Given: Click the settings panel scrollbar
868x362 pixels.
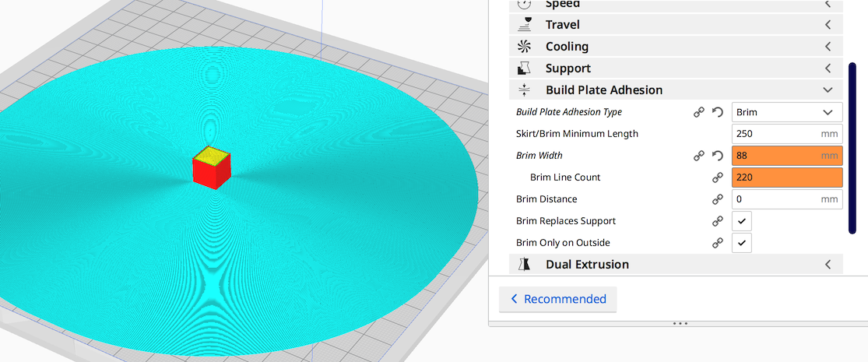Looking at the screenshot, I should point(852,148).
